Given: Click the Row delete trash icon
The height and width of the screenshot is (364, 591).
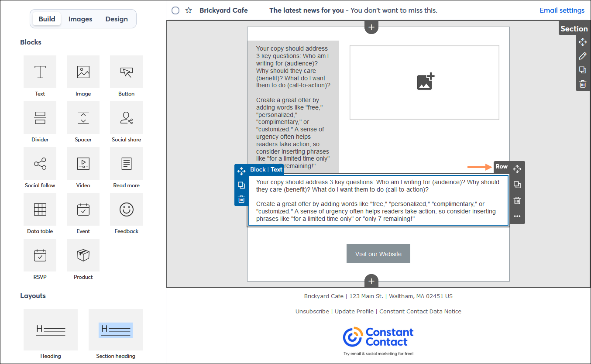Looking at the screenshot, I should 517,200.
